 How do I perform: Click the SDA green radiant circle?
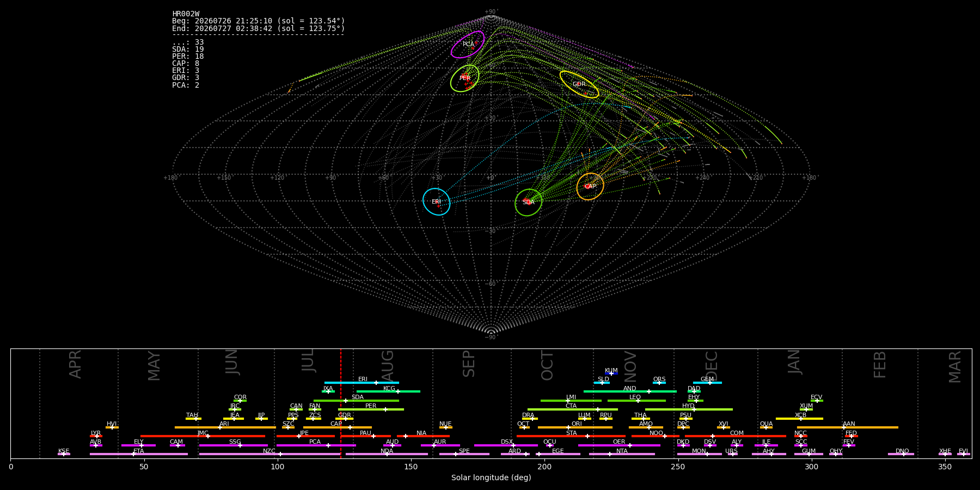point(528,203)
